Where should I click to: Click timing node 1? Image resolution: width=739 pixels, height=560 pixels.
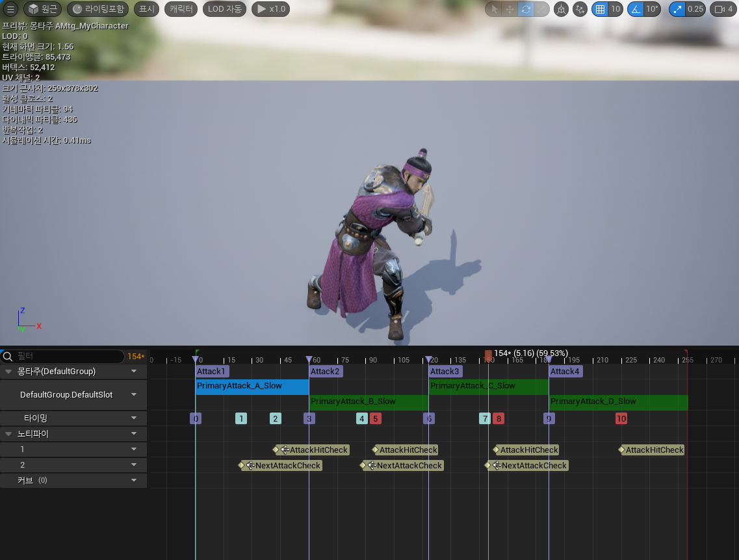point(241,418)
